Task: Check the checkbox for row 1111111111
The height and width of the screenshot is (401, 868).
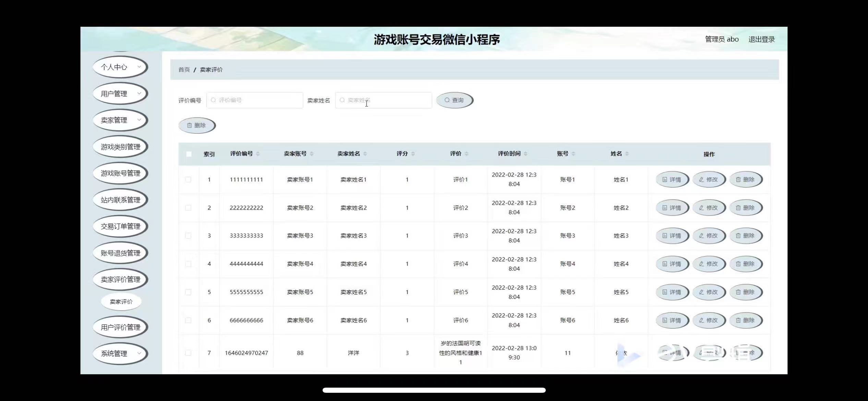Action: (x=188, y=180)
